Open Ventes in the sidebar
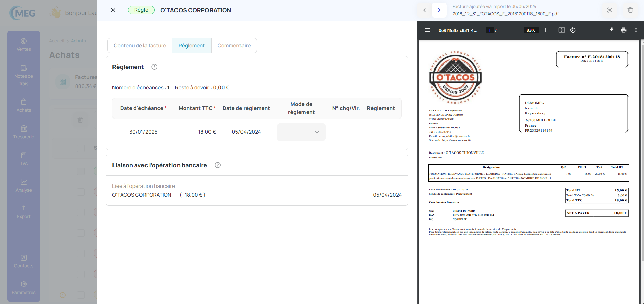 24,45
